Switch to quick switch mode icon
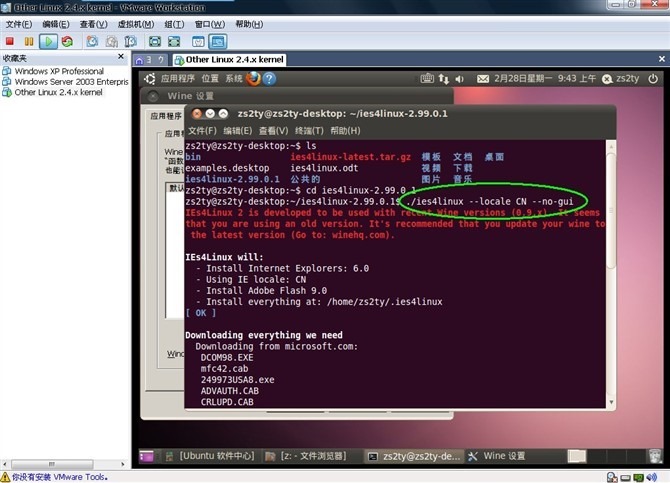Screen dimensions: 670x483 click(x=174, y=41)
